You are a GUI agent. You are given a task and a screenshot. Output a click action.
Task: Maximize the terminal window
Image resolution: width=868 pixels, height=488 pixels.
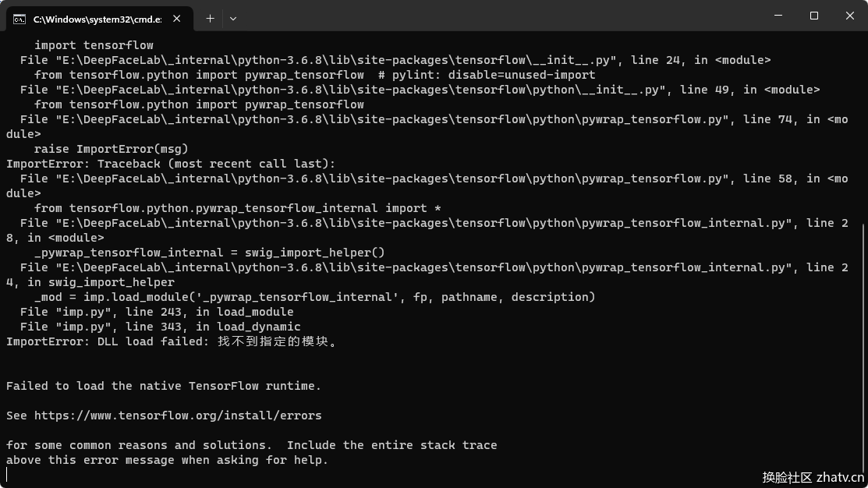813,16
